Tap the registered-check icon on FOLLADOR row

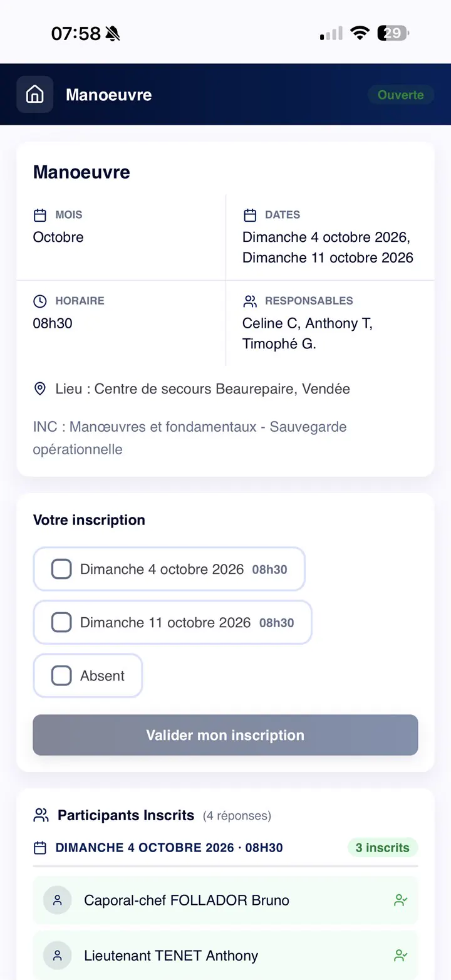tap(401, 900)
